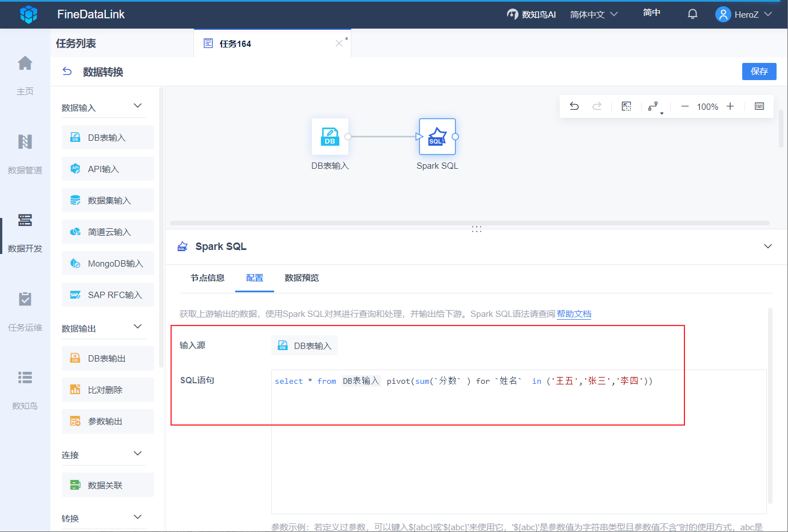Pick 数据集输入 from the operator list
The width and height of the screenshot is (788, 532).
(x=108, y=200)
